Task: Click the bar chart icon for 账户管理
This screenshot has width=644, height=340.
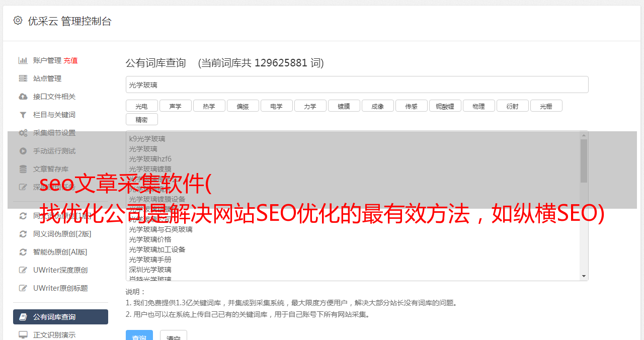Action: [23, 60]
